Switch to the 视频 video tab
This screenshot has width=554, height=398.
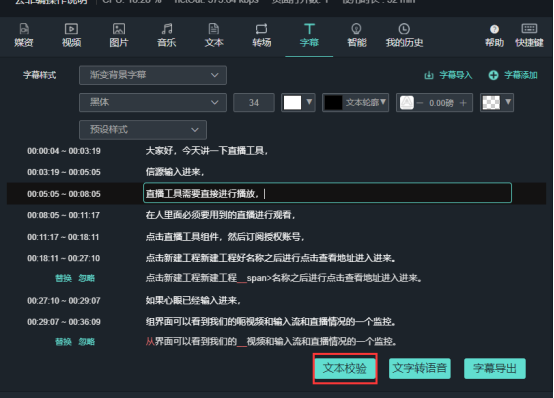tap(71, 35)
